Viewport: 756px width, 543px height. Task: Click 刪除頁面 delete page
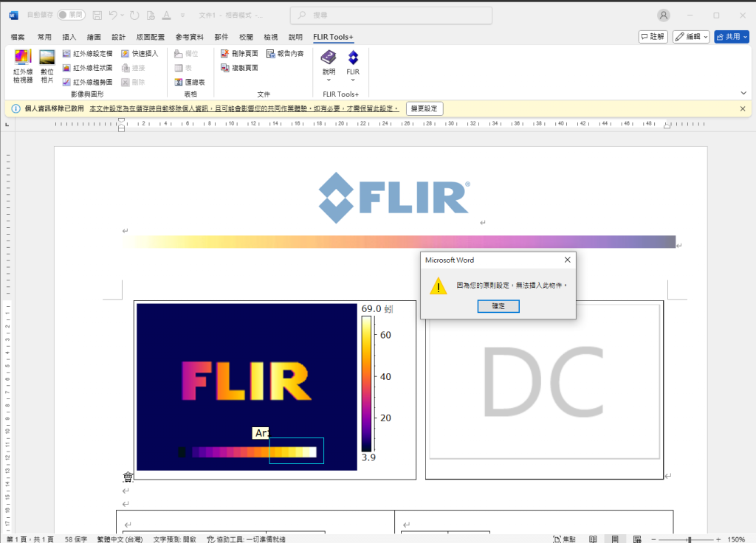point(239,53)
